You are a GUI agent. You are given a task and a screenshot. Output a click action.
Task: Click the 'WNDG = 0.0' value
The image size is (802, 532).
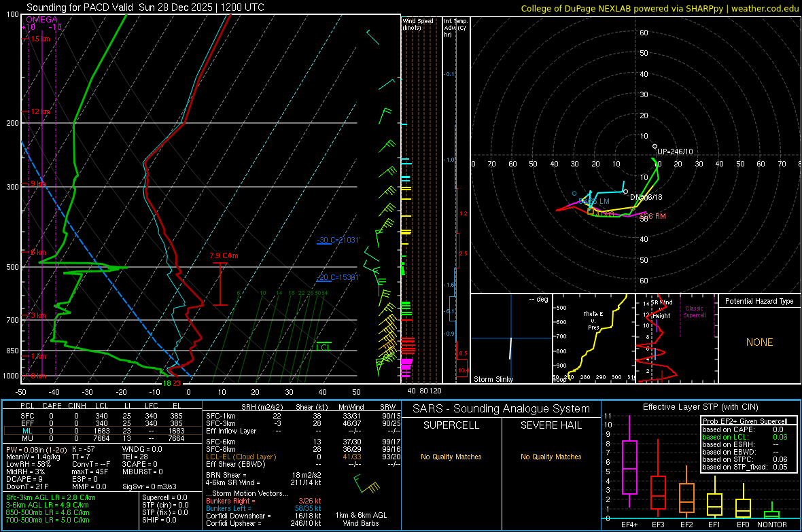(142, 450)
